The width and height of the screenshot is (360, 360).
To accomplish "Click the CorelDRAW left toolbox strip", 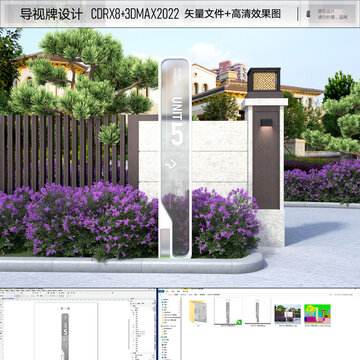I will pyautogui.click(x=1, y=330).
